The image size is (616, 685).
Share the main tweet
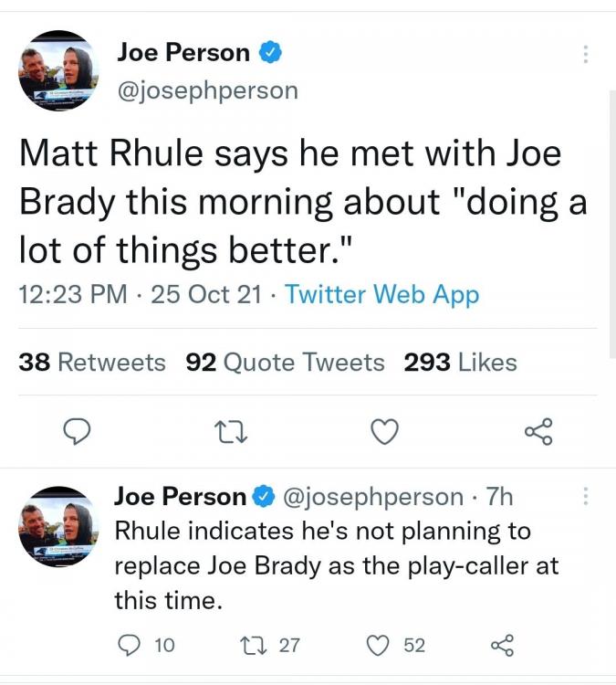coord(538,431)
